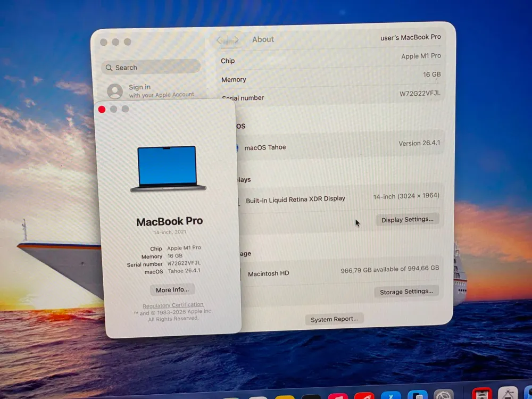The height and width of the screenshot is (399, 532).
Task: Open the Regulatory Certification link
Action: click(173, 305)
